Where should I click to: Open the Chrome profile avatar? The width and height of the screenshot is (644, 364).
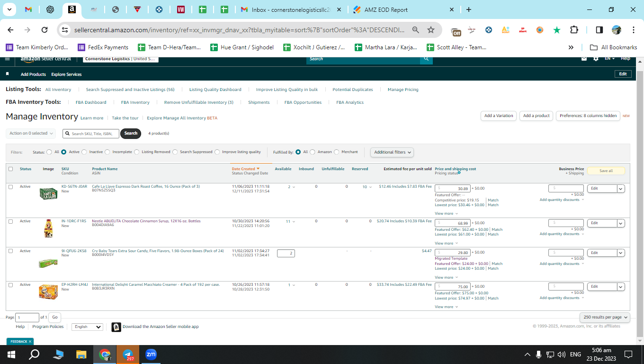point(616,30)
